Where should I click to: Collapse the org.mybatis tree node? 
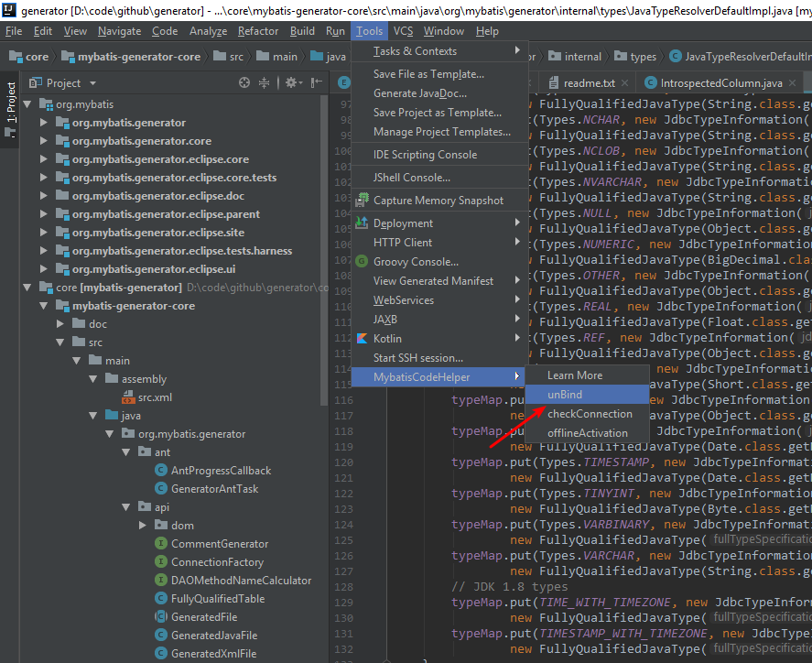(27, 104)
